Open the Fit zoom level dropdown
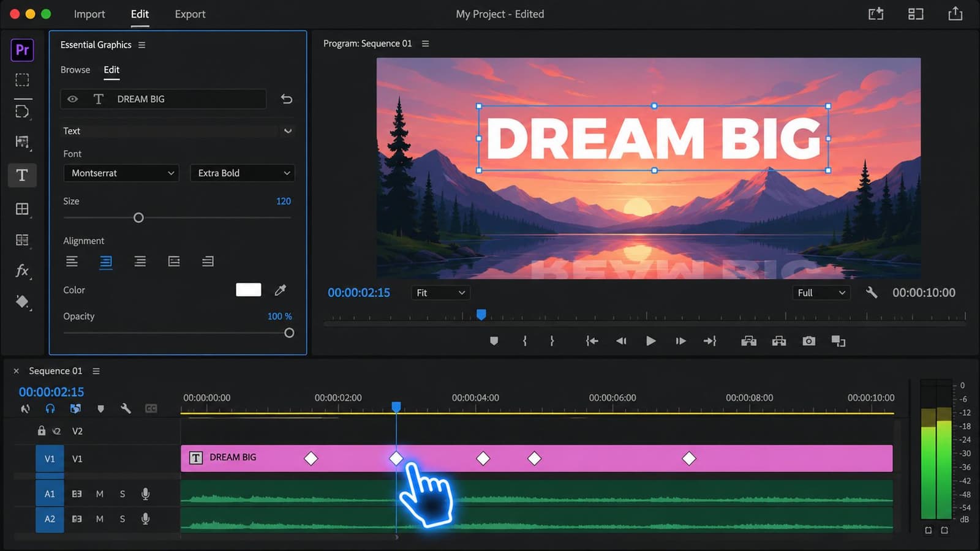This screenshot has height=551, width=980. tap(440, 293)
